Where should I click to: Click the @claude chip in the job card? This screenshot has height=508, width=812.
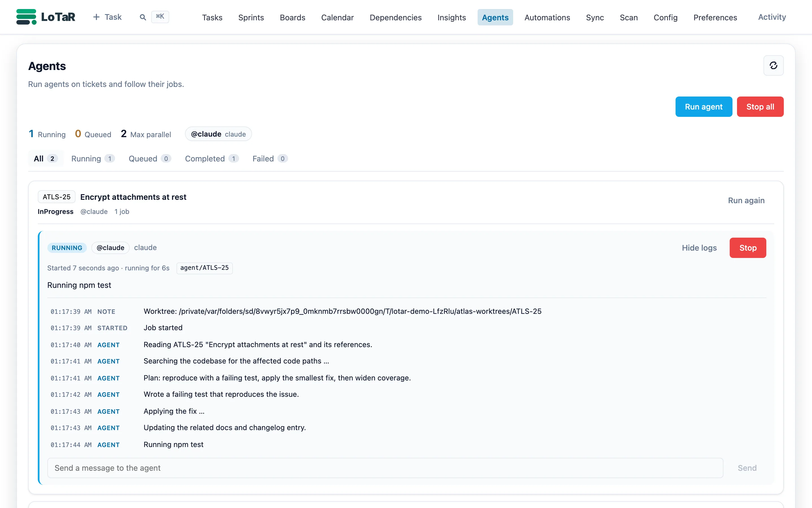111,248
